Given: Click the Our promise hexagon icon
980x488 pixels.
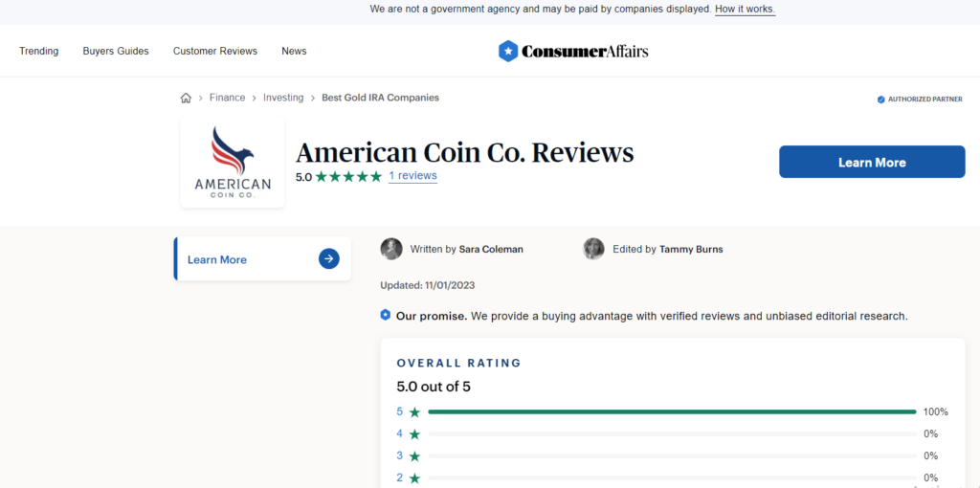Looking at the screenshot, I should 386,315.
